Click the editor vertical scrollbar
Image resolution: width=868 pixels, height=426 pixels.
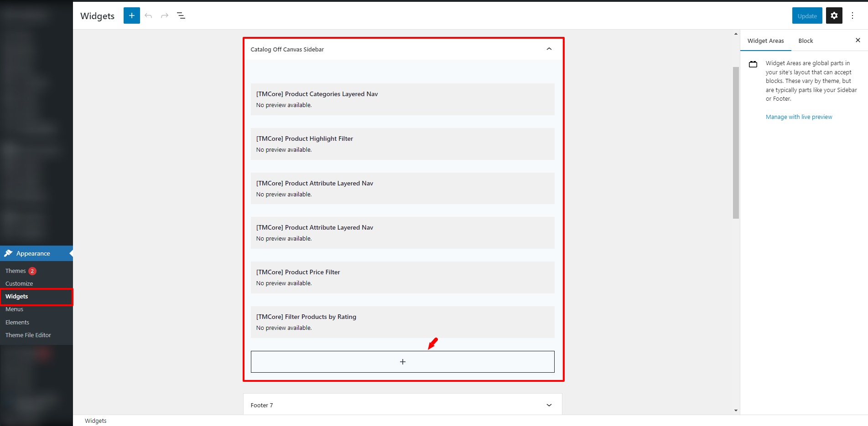(735, 137)
